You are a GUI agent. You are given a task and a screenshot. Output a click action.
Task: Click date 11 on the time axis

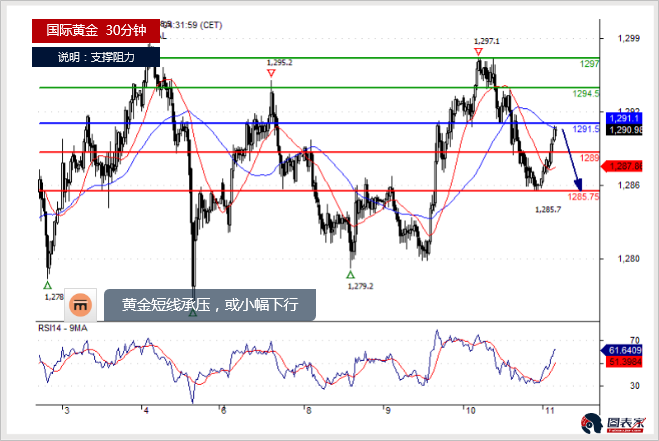[549, 411]
